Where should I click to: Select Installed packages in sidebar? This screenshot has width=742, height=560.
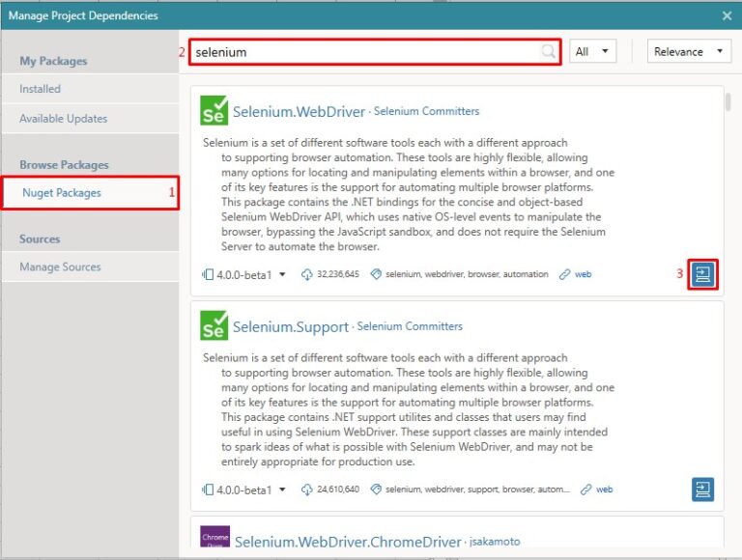(x=90, y=89)
